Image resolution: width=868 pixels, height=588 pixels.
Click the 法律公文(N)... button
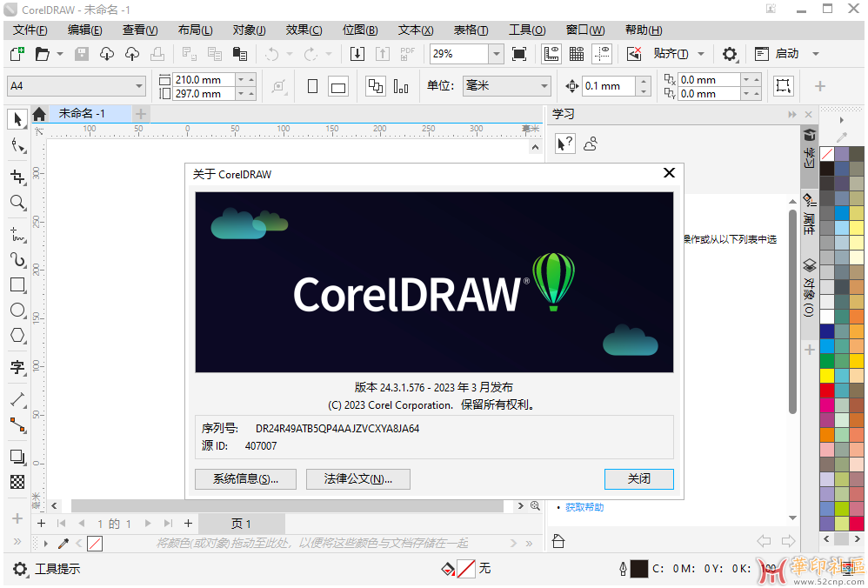[358, 479]
